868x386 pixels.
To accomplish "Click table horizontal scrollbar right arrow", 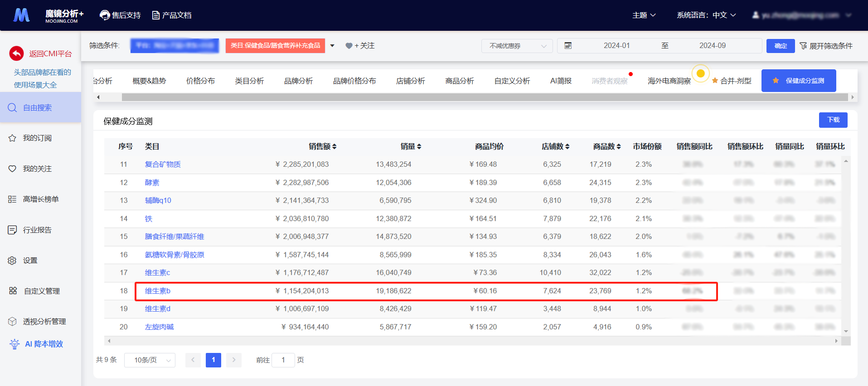I will tap(836, 341).
